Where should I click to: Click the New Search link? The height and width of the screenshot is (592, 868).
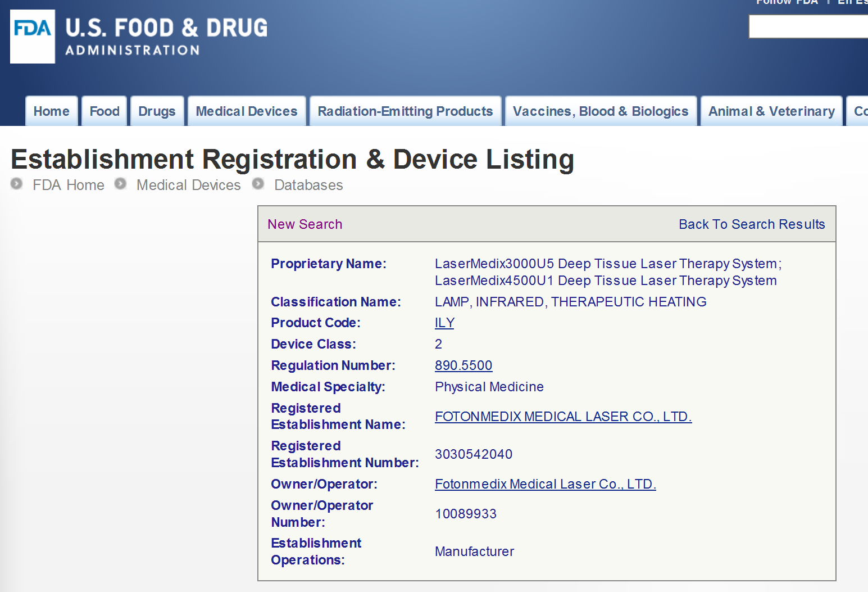pyautogui.click(x=305, y=224)
